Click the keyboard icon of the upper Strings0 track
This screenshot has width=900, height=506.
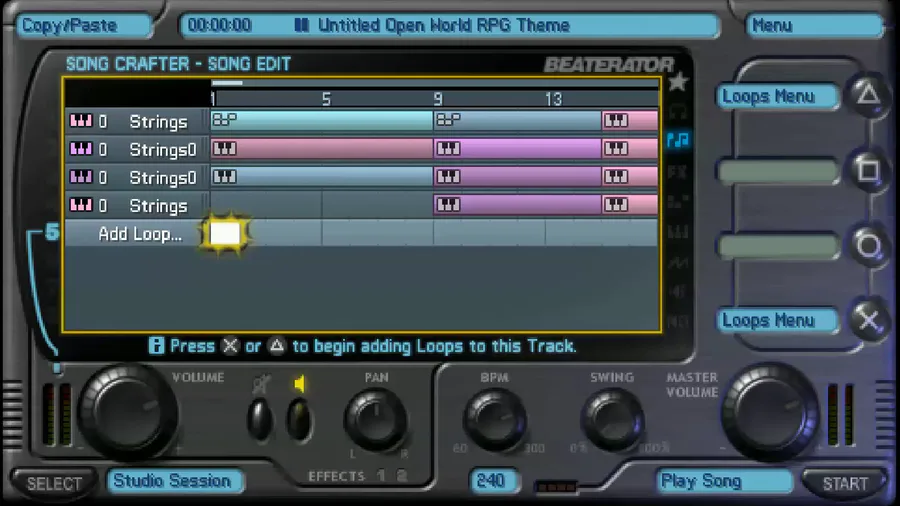coord(80,149)
